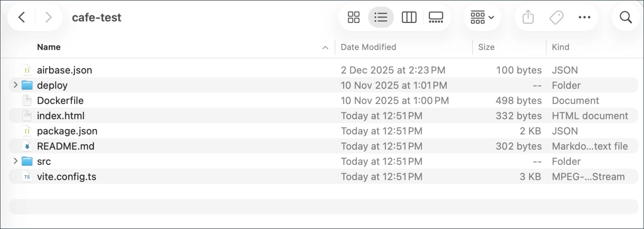This screenshot has width=644, height=229.
Task: Select the README.md file icon
Action: click(27, 146)
